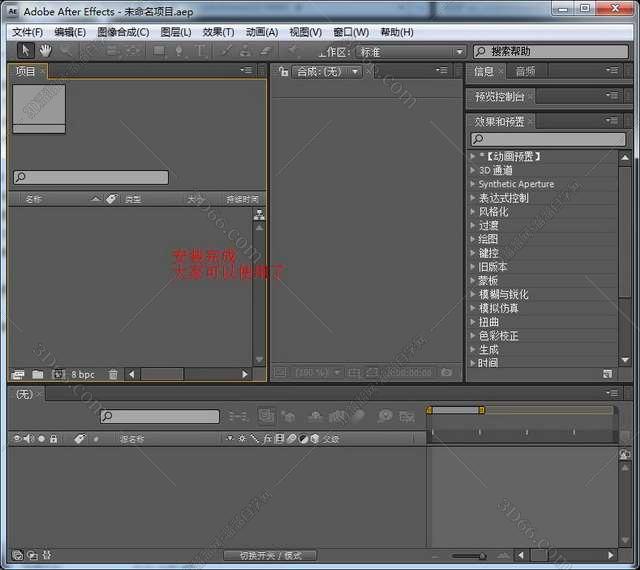640x570 pixels.
Task: Click the 切换开关 / 模式 button
Action: click(x=270, y=555)
